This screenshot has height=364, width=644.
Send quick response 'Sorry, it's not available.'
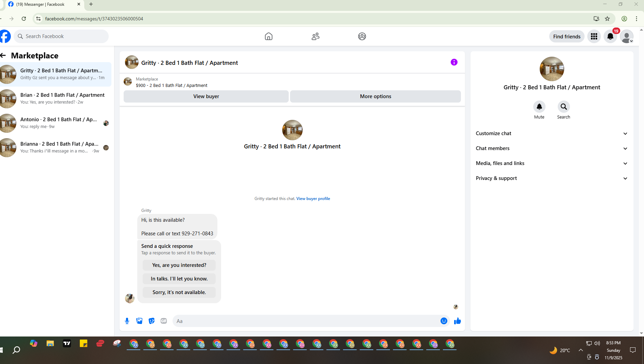coord(179,292)
